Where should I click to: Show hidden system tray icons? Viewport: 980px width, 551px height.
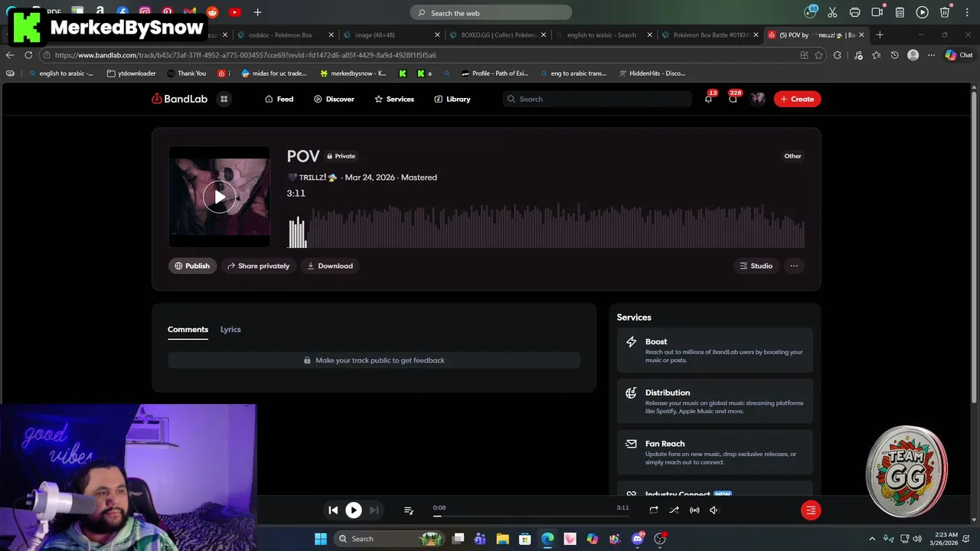pyautogui.click(x=872, y=539)
